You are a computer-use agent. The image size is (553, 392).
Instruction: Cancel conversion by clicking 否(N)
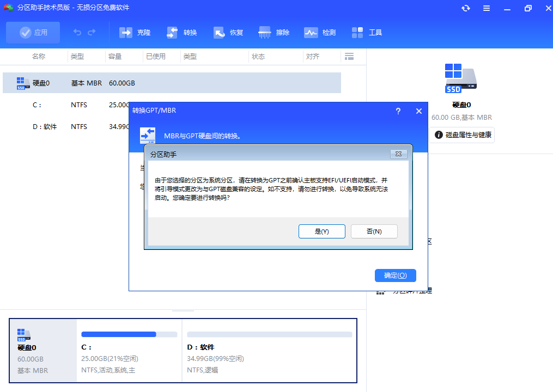pos(374,231)
